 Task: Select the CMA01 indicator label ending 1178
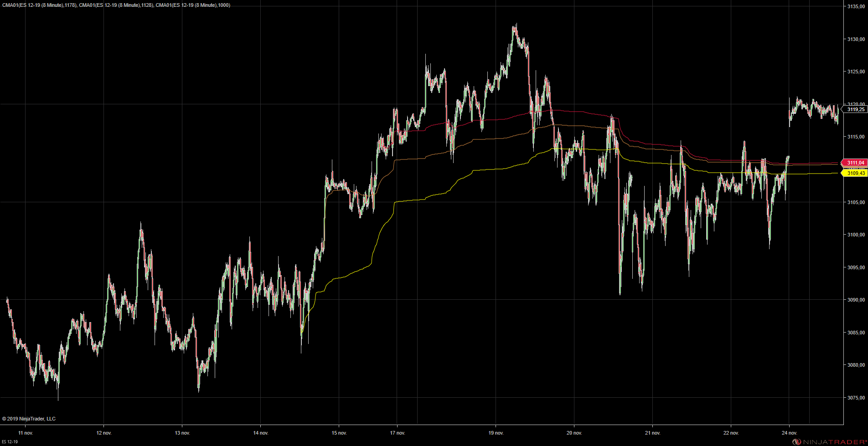[40, 5]
